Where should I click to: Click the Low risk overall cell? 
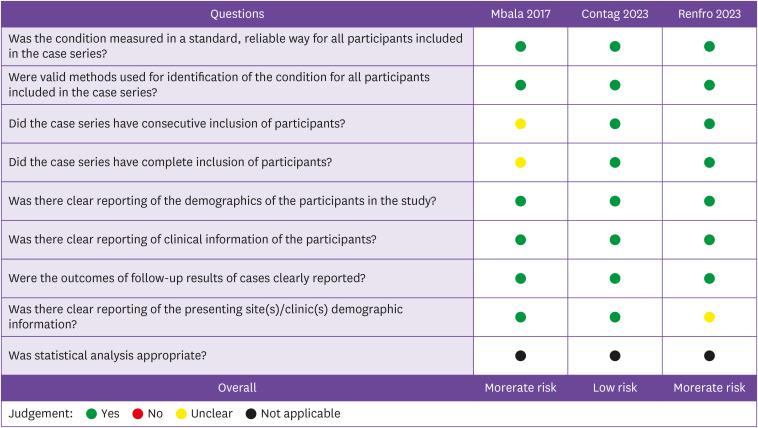[x=615, y=387]
